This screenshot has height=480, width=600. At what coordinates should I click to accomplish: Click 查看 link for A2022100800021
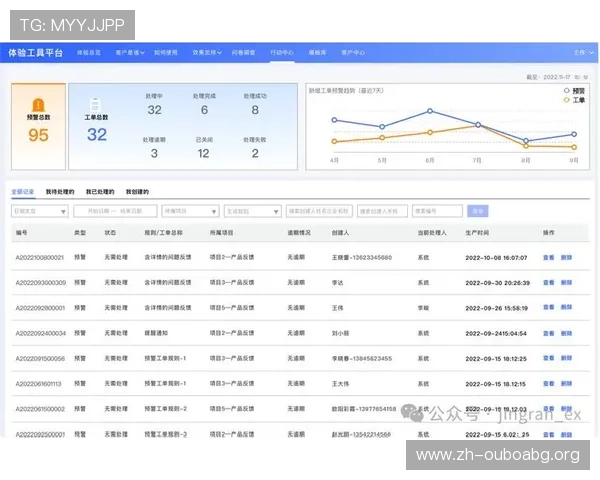548,258
